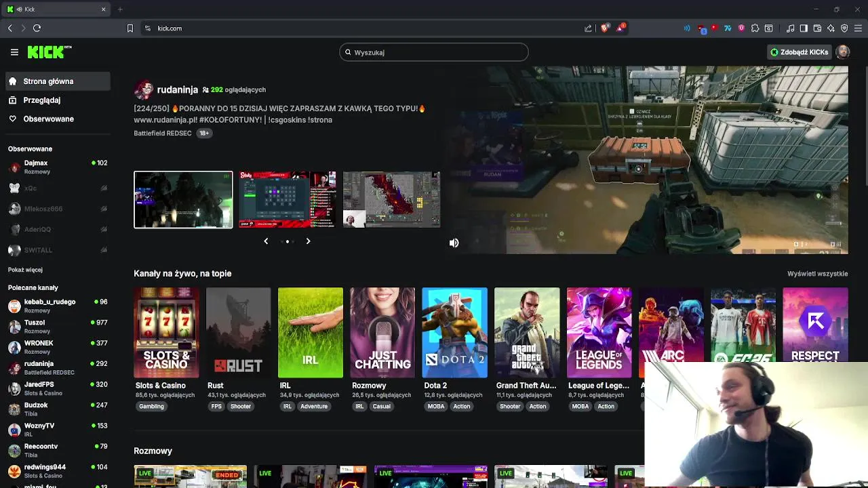Open the extensions puzzle icon
Screen dimensions: 868x488
755,28
